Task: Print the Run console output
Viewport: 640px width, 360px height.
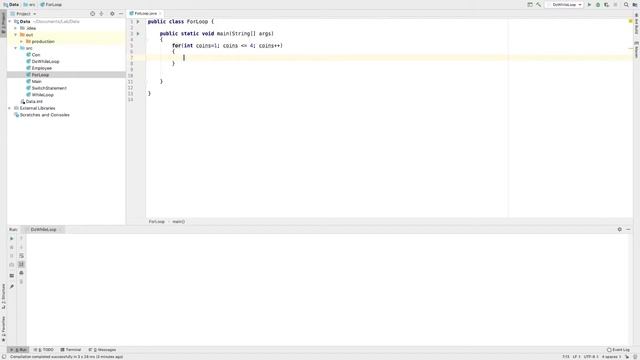Action: 22,273
